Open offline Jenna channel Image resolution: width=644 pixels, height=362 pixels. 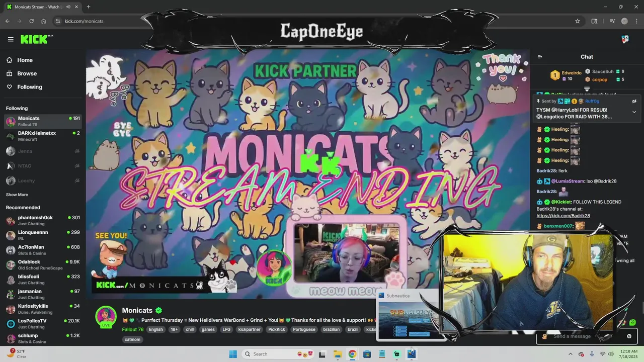click(43, 151)
